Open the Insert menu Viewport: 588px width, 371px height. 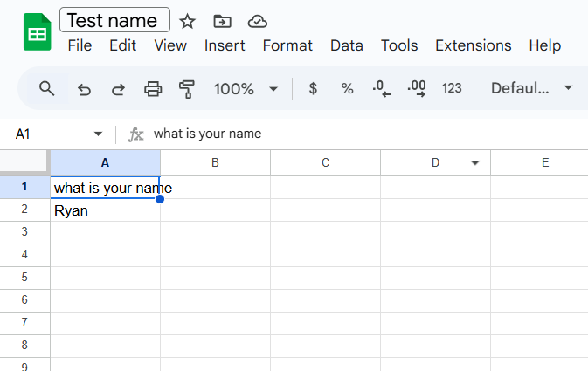pyautogui.click(x=225, y=45)
